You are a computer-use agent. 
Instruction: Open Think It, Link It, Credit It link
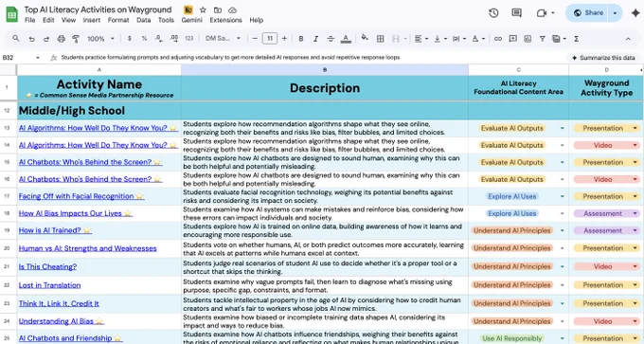[59, 303]
